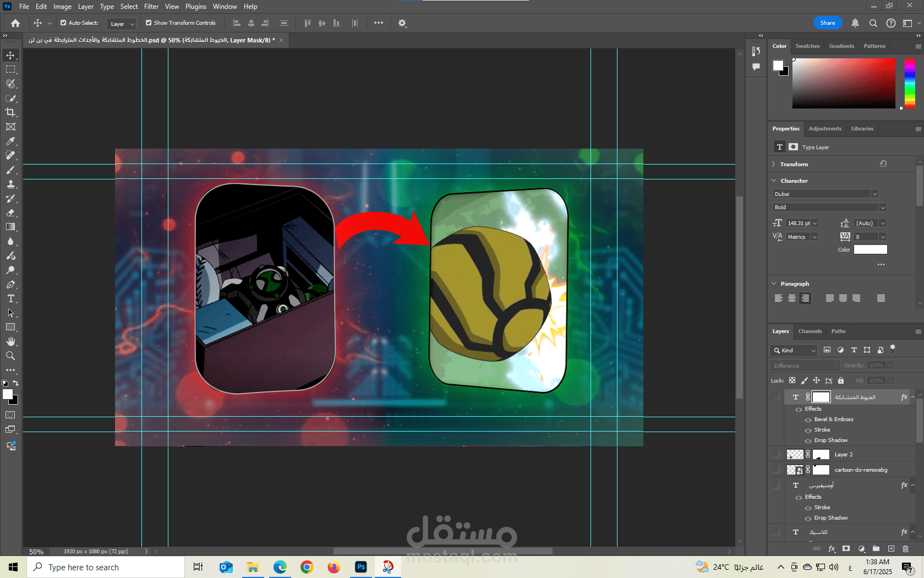
Task: Open more Character options ellipsis
Action: pyautogui.click(x=881, y=265)
